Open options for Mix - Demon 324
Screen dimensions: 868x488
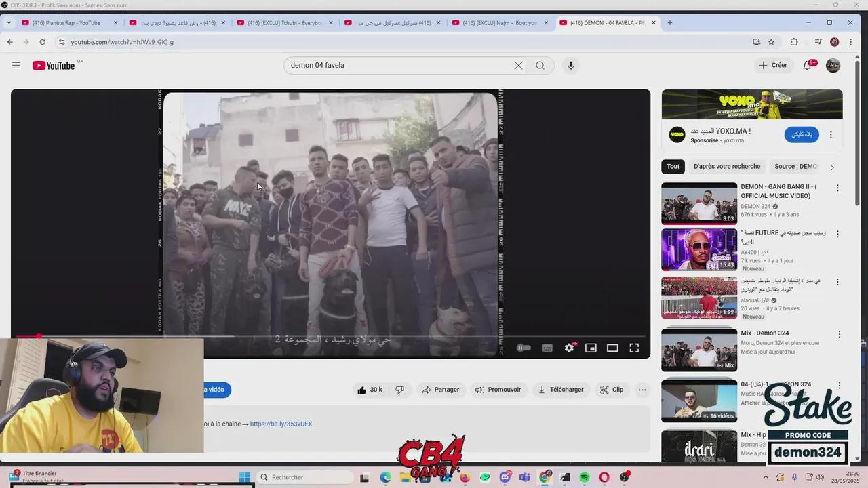click(x=839, y=335)
